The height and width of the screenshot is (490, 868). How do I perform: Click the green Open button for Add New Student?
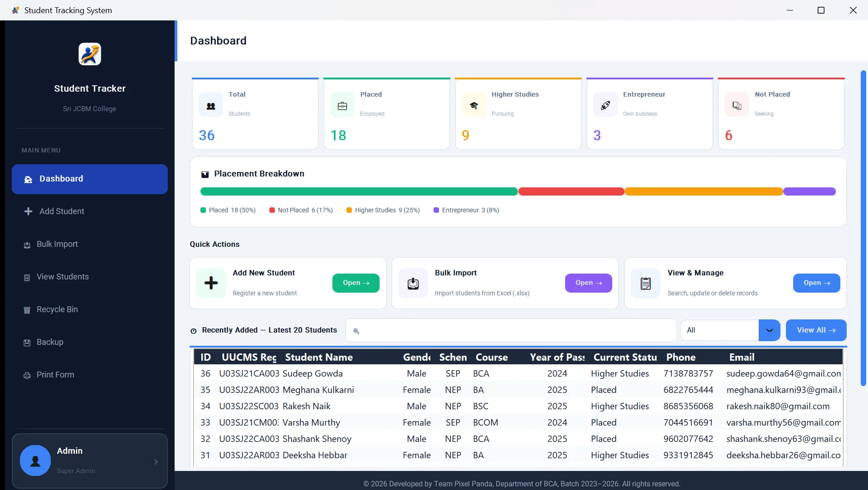pos(356,283)
